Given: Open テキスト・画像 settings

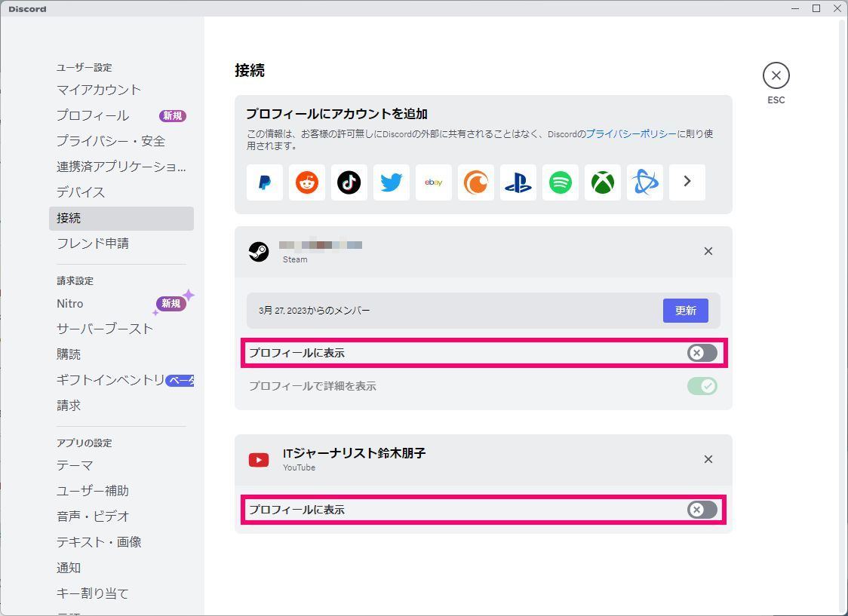Looking at the screenshot, I should [x=121, y=543].
